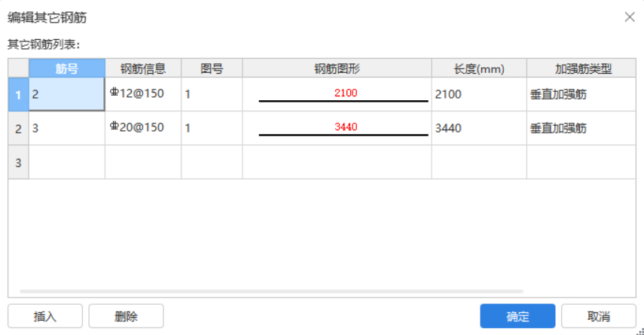
Task: Click the 确定 button
Action: click(x=517, y=316)
